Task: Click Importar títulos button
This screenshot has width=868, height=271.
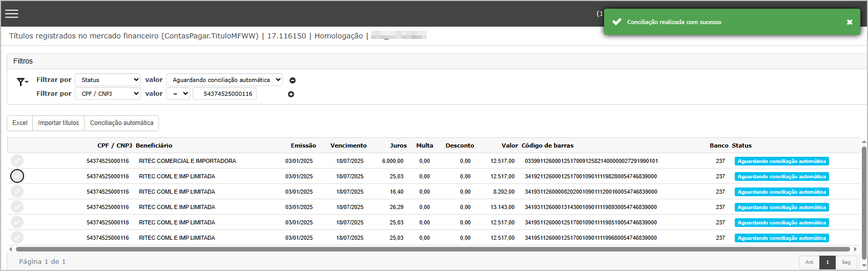Action: [x=58, y=123]
